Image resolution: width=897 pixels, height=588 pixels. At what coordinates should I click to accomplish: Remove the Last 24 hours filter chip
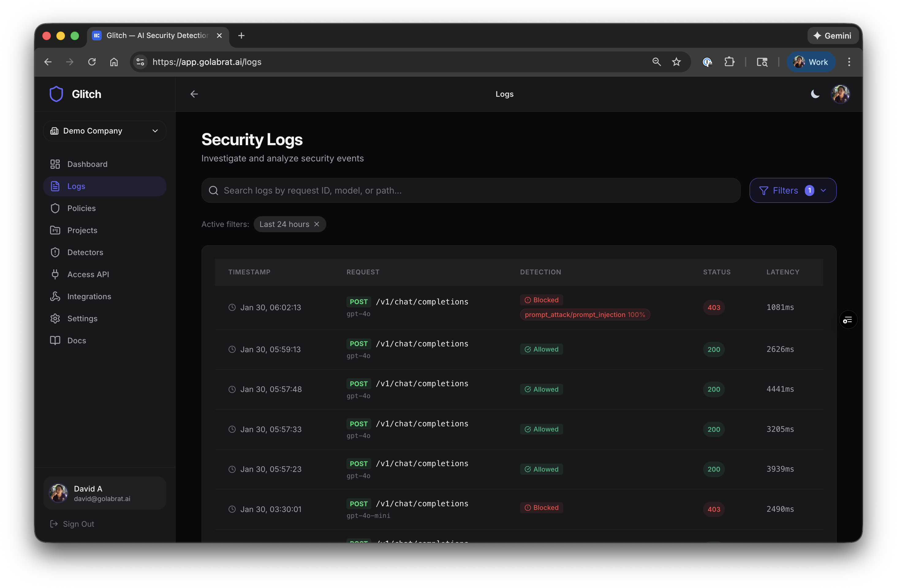[x=316, y=224]
